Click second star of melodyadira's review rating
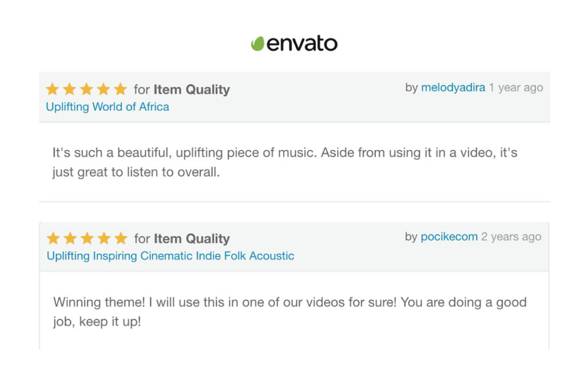The image size is (588, 373). (x=69, y=89)
